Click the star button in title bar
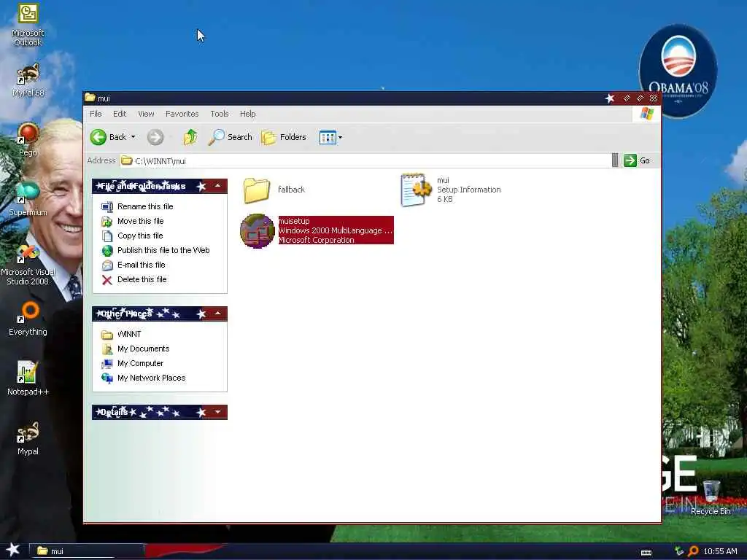Screen dimensions: 747x560 tap(610, 98)
